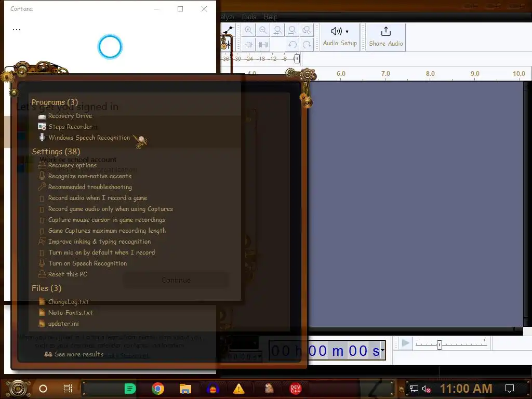This screenshot has height=399, width=532.
Task: Click the Programs (3) heading
Action: [x=55, y=102]
